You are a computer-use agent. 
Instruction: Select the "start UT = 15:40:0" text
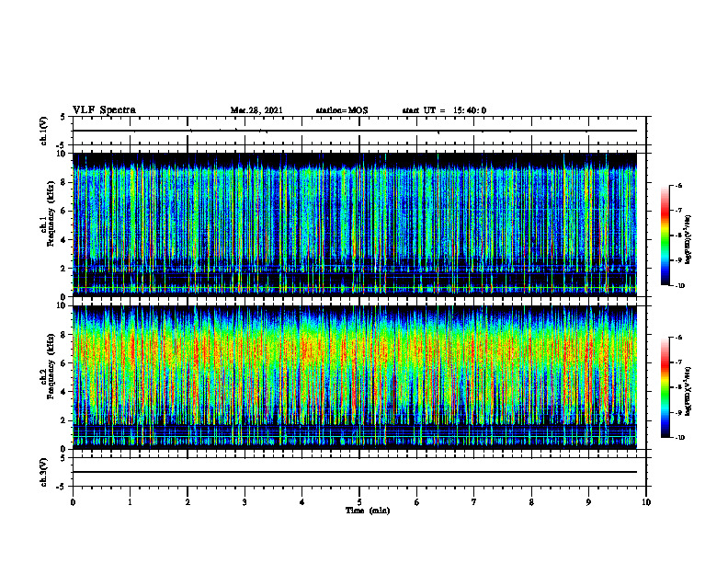click(x=444, y=110)
